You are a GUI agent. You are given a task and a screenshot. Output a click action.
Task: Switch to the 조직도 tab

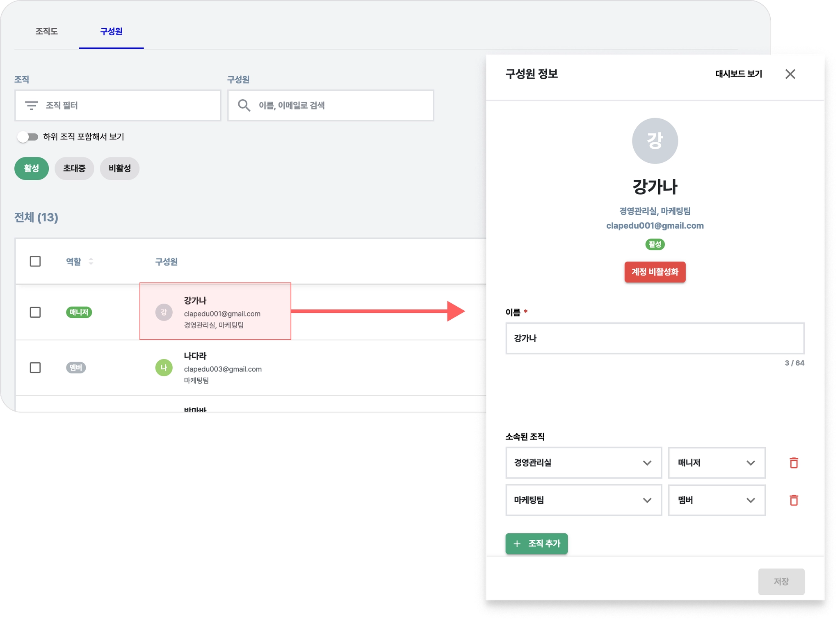point(46,32)
